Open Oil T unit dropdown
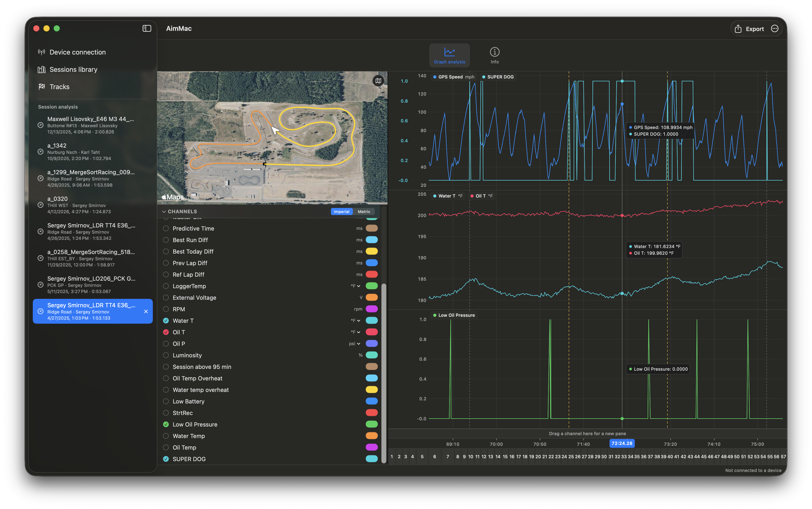This screenshot has width=812, height=509. tap(355, 332)
